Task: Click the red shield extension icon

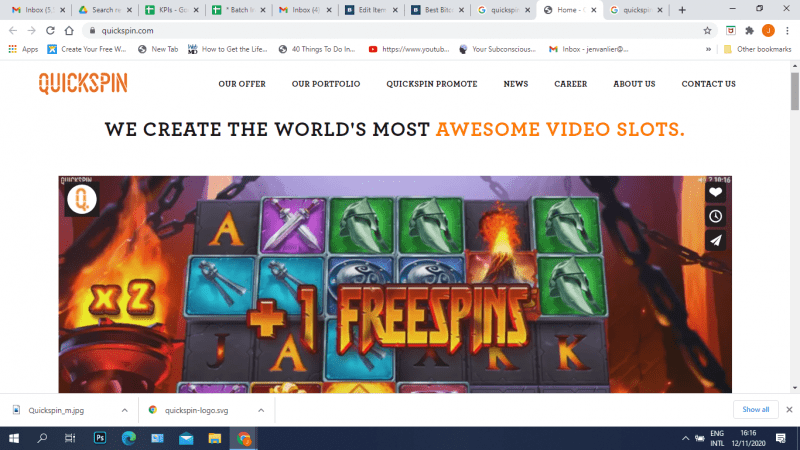Action: (731, 31)
